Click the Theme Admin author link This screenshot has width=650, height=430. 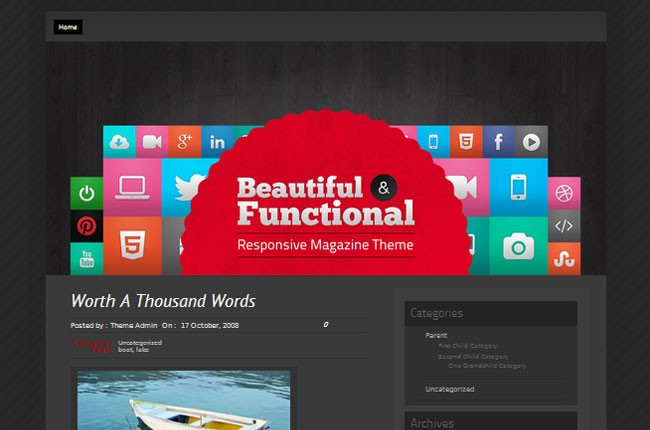pos(132,325)
